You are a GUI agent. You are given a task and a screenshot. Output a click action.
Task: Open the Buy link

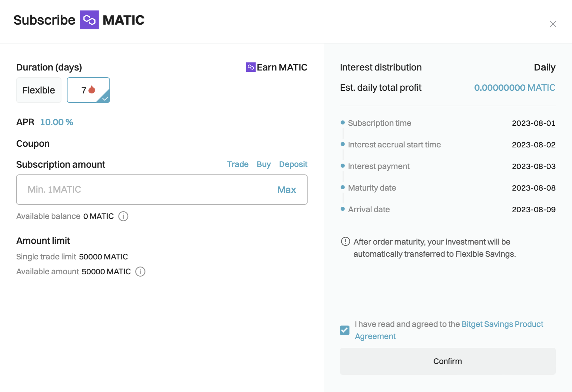264,164
